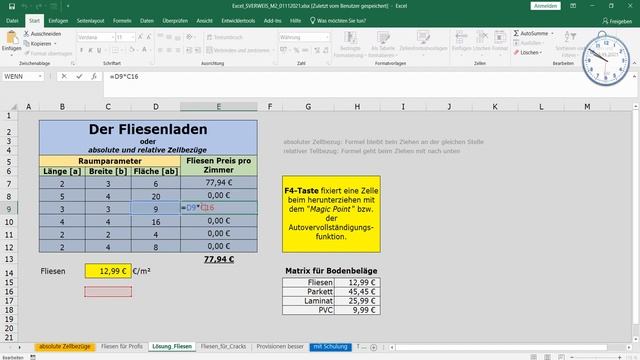Expand the Kopieren dropdown arrow
The image size is (640, 360).
(x=55, y=44)
